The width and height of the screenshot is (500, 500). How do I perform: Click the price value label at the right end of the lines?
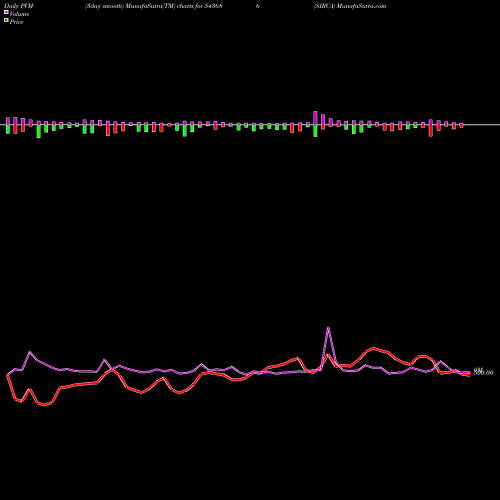point(483,372)
